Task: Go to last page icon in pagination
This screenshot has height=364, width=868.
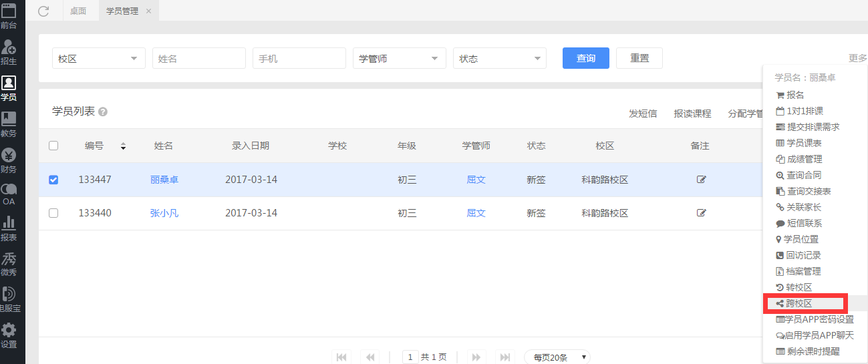Action: pyautogui.click(x=505, y=357)
